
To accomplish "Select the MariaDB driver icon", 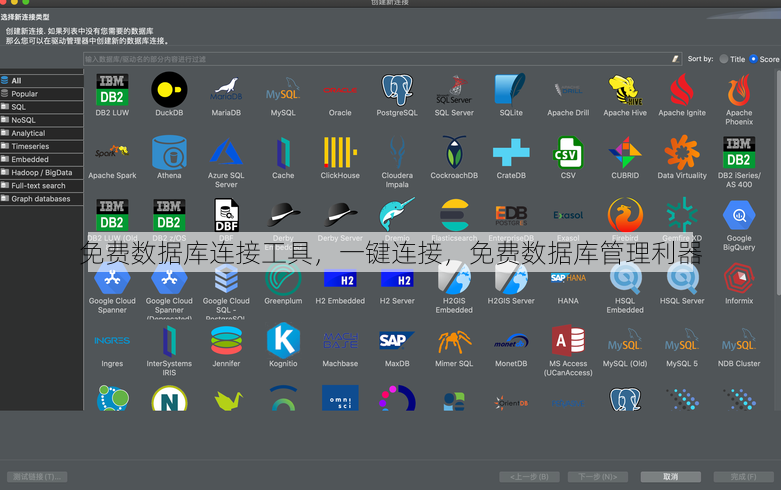I will click(226, 90).
